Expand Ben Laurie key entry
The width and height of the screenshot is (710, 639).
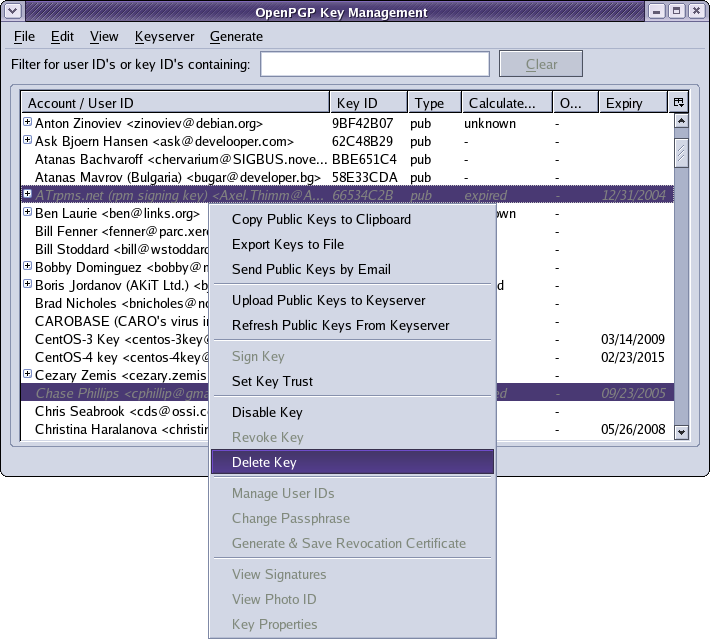pyautogui.click(x=28, y=212)
